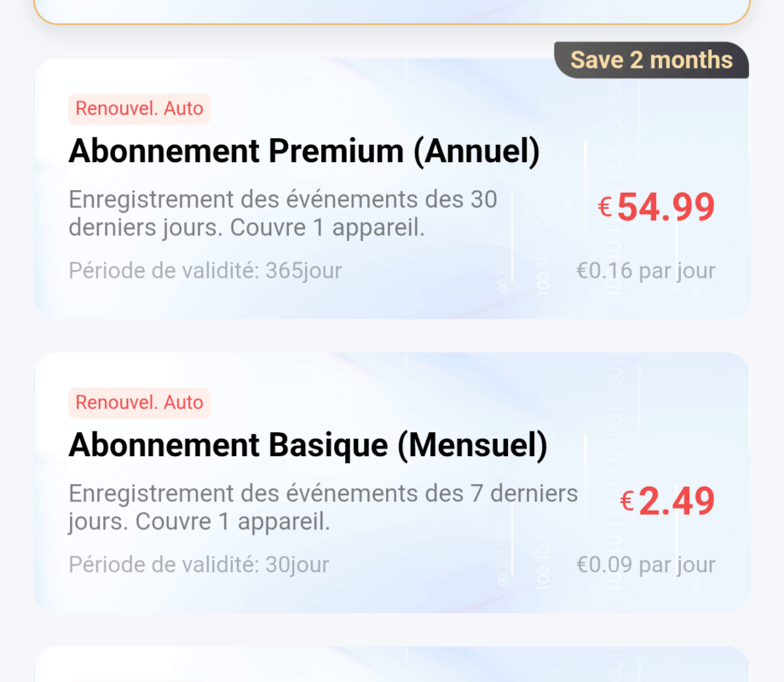Open the partially visible card at bottom
This screenshot has height=682, width=784.
[x=392, y=667]
